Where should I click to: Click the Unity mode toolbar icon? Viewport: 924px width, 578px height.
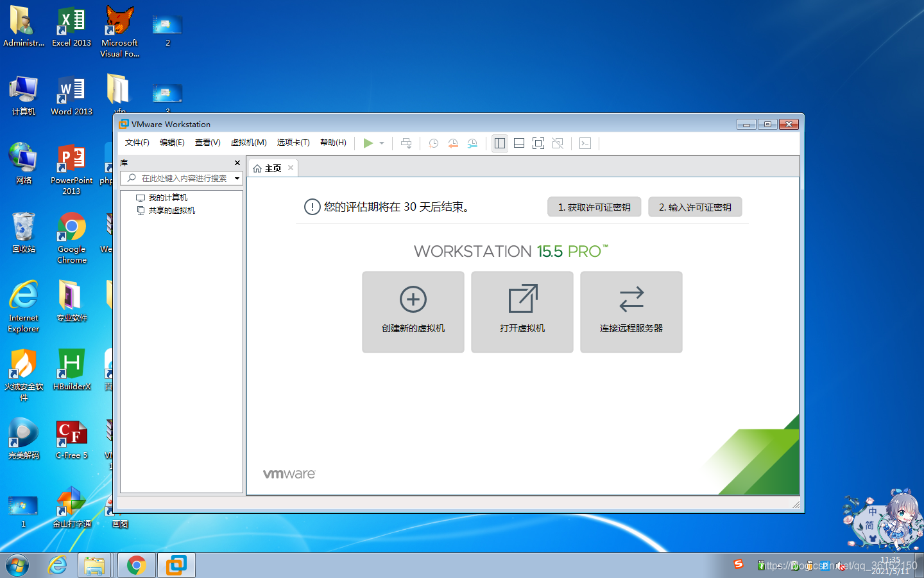coord(558,143)
